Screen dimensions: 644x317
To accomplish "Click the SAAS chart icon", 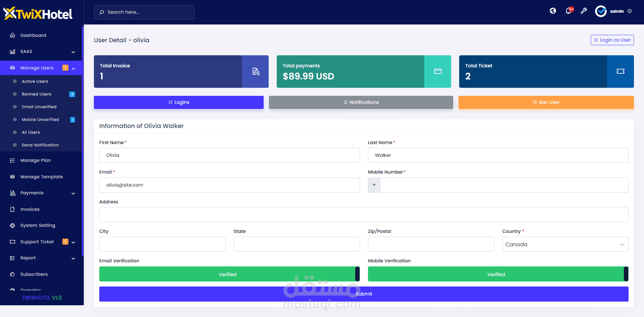I will pos(12,52).
